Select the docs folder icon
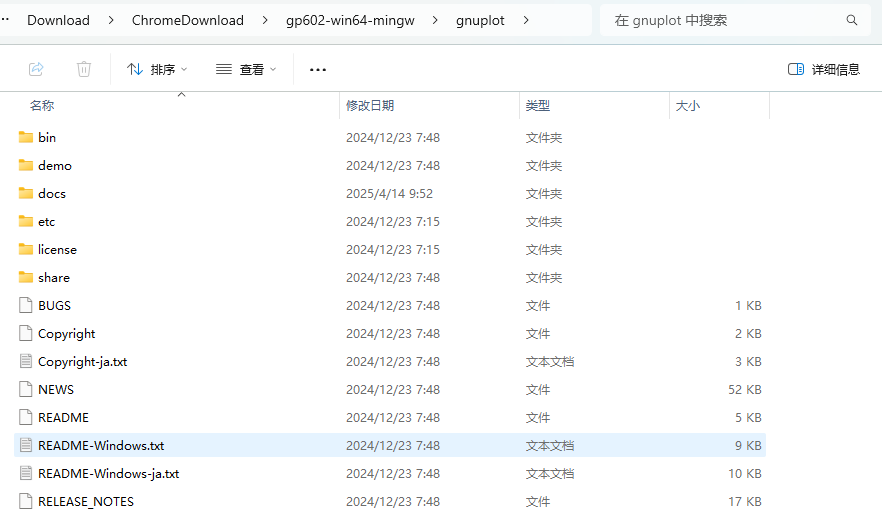This screenshot has height=521, width=882. tap(25, 193)
